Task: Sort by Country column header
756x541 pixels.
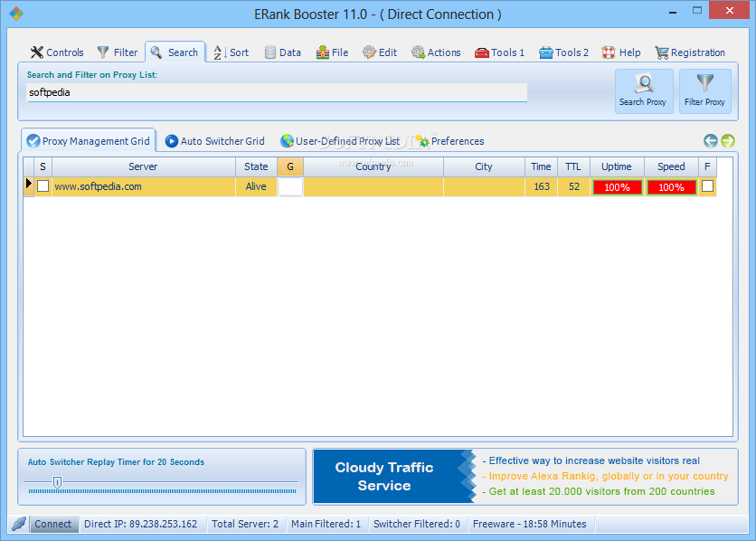Action: click(x=373, y=166)
